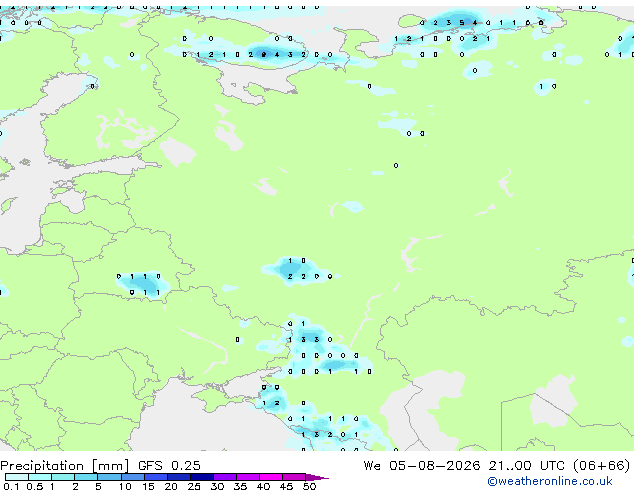Click the '21:00 UTC' time text

(526, 466)
